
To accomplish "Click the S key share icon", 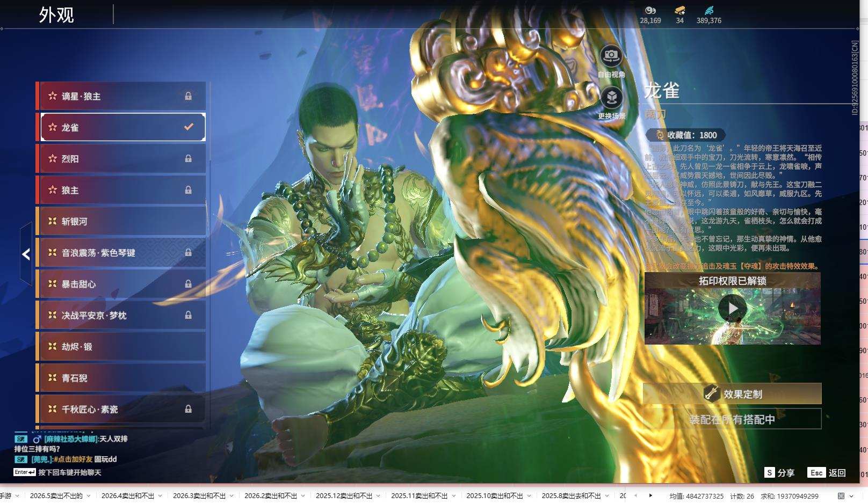I will tap(770, 472).
